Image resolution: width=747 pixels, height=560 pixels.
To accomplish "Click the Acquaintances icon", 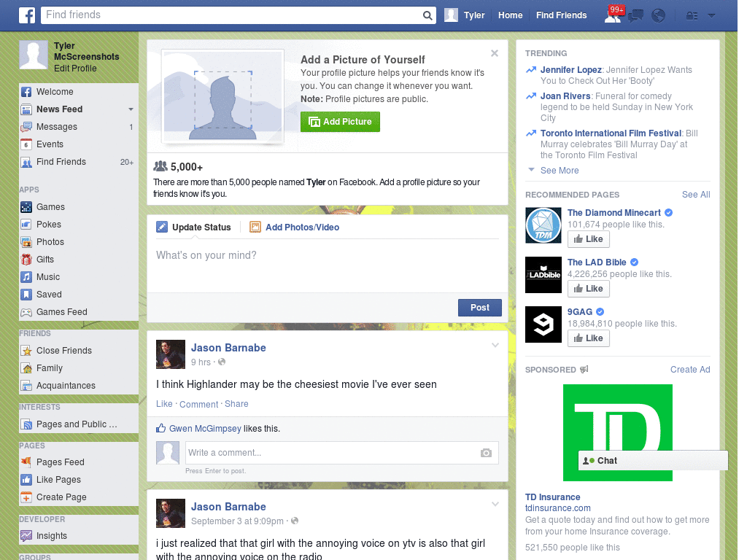I will pyautogui.click(x=26, y=386).
